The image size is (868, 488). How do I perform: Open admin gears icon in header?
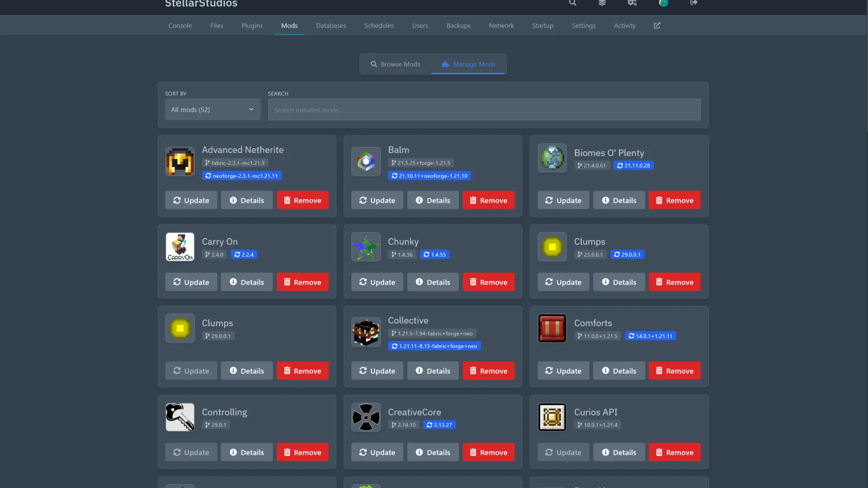[x=632, y=3]
